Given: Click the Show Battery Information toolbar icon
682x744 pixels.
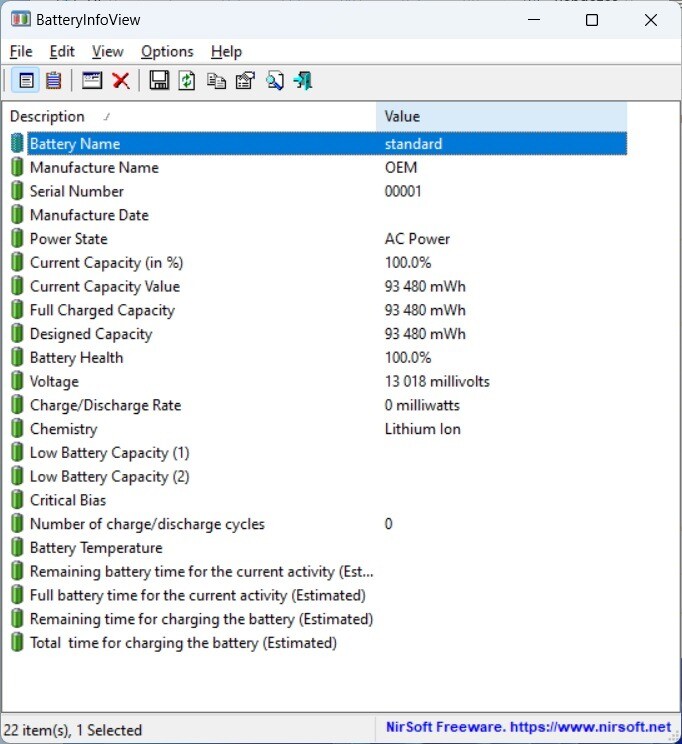Looking at the screenshot, I should [x=26, y=81].
